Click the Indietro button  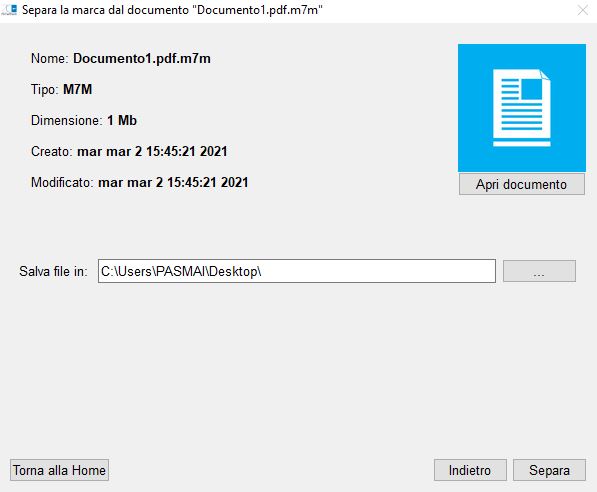470,470
